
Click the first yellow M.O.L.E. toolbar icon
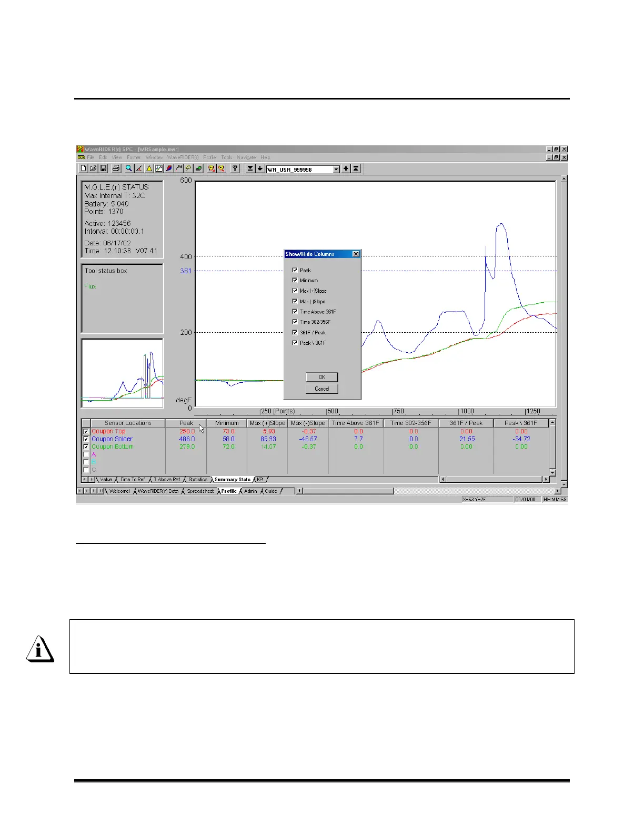(x=212, y=168)
